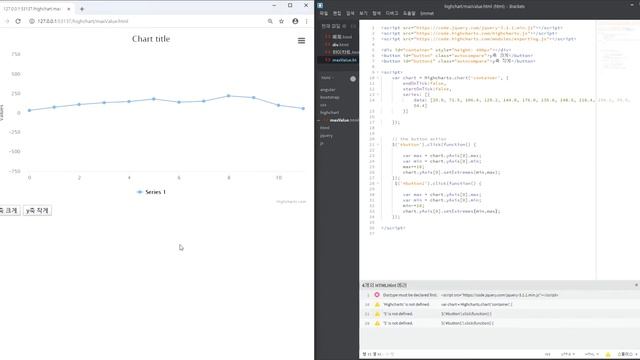Fold the click function at line 28
Image resolution: width=640 pixels, height=360 pixels.
coord(378,183)
